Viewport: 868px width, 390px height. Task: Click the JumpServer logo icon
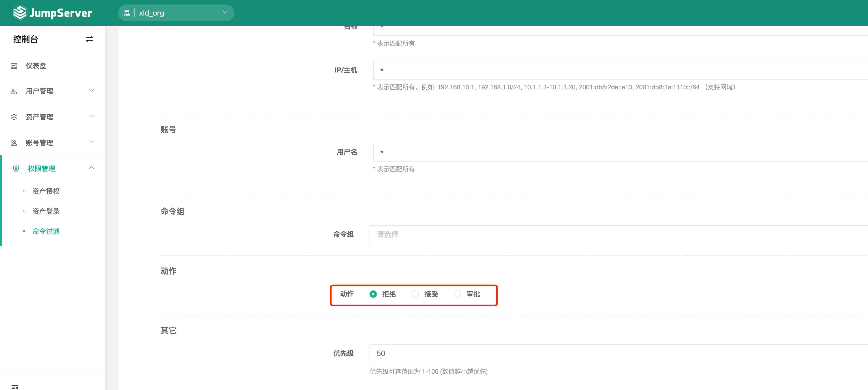point(20,12)
